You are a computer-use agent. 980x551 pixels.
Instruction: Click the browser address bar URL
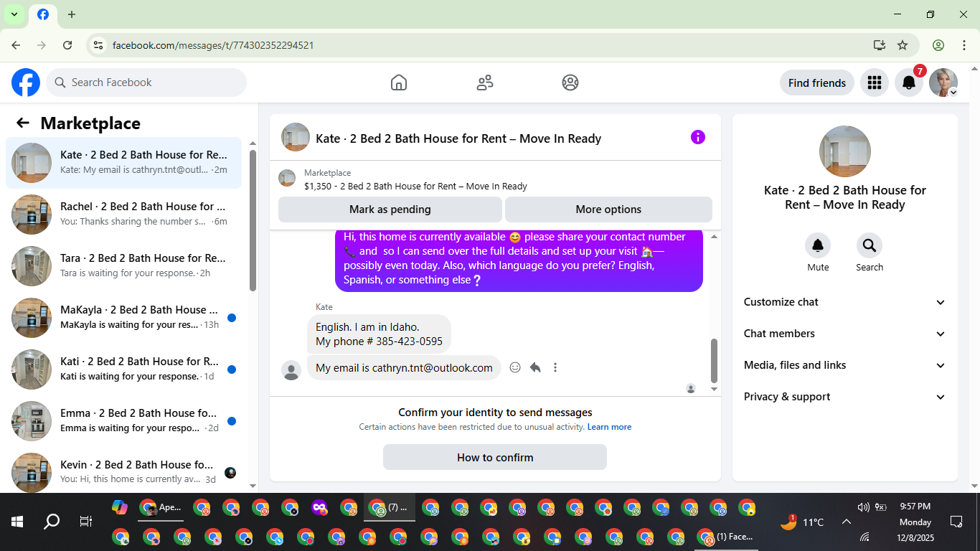(213, 45)
